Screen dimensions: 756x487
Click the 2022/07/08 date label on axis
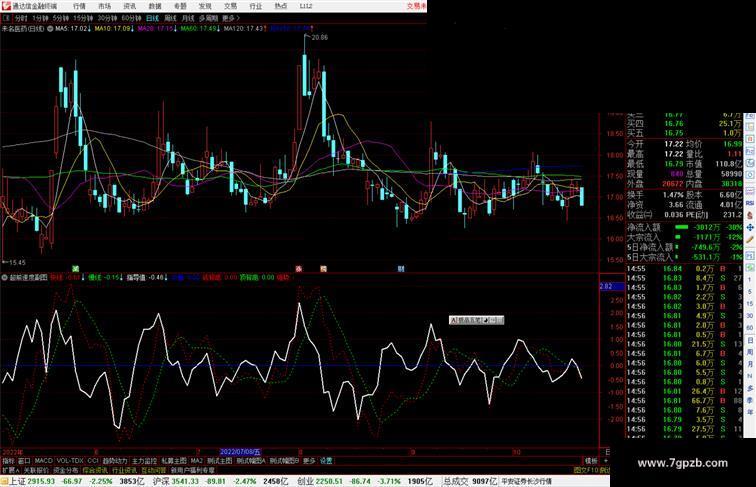click(x=240, y=452)
